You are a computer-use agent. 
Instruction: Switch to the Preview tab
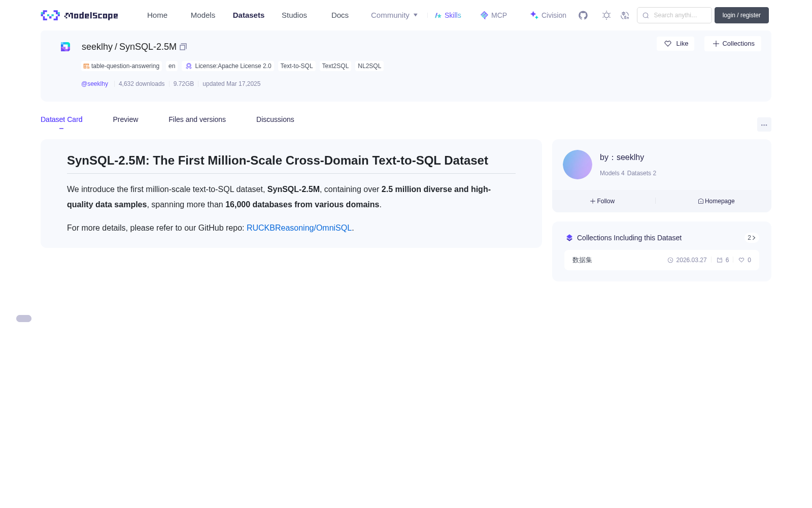point(125,119)
